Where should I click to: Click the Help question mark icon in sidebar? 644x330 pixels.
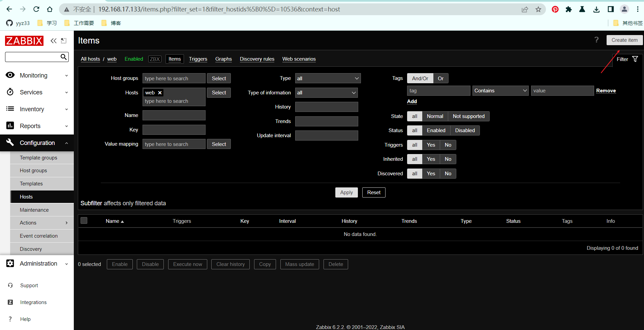click(10, 319)
